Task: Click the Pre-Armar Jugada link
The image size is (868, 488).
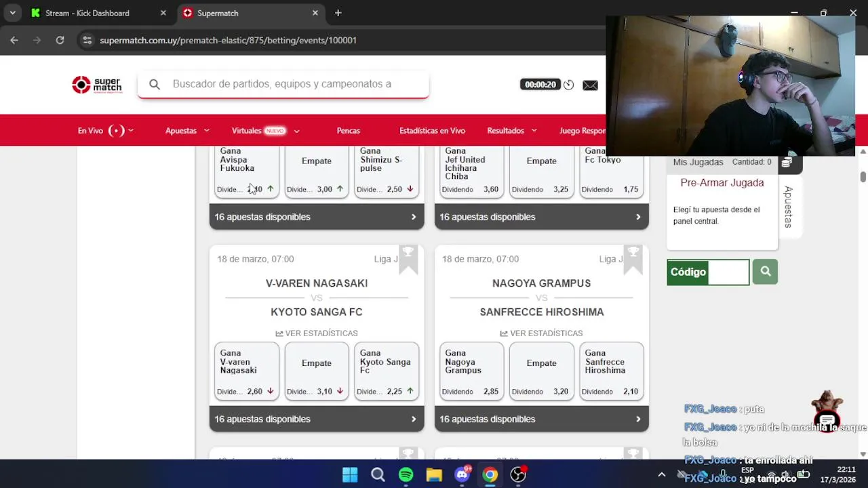Action: [722, 183]
